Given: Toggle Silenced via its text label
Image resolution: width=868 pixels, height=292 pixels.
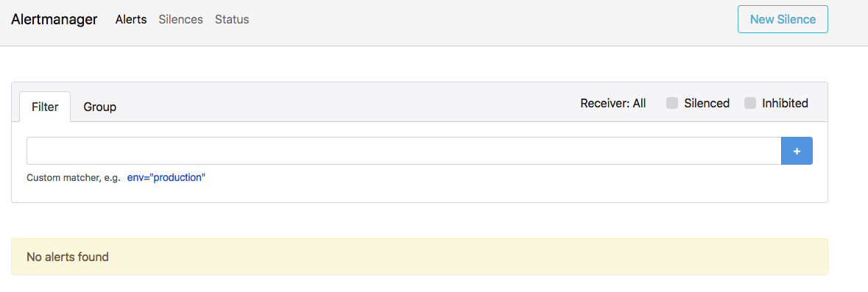Looking at the screenshot, I should click(x=707, y=104).
